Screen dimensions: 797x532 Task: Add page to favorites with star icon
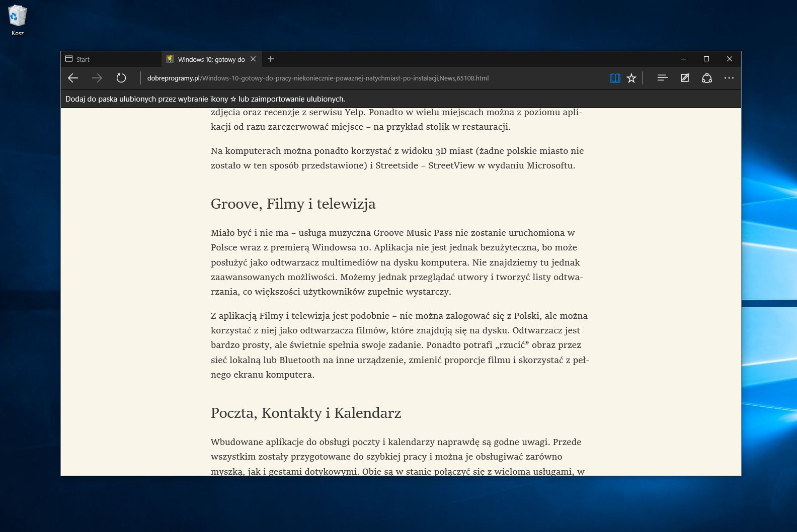click(x=631, y=78)
